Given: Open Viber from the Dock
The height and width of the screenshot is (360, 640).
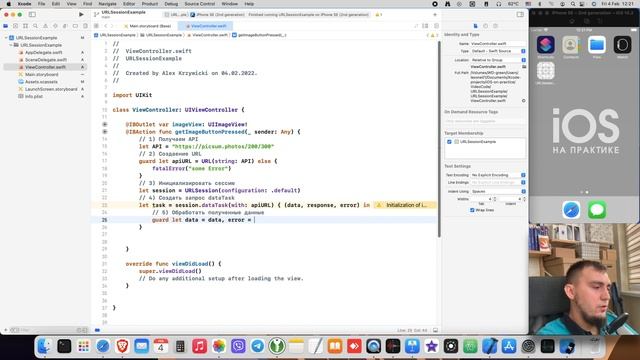Looking at the screenshot, I should point(238,346).
